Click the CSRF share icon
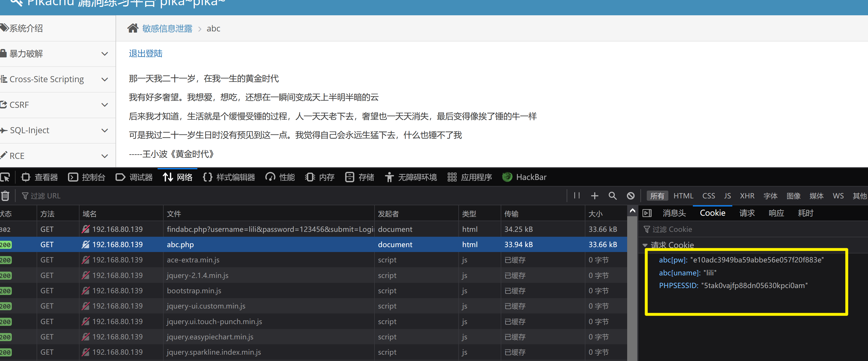Viewport: 868px width, 361px height. tap(3, 105)
